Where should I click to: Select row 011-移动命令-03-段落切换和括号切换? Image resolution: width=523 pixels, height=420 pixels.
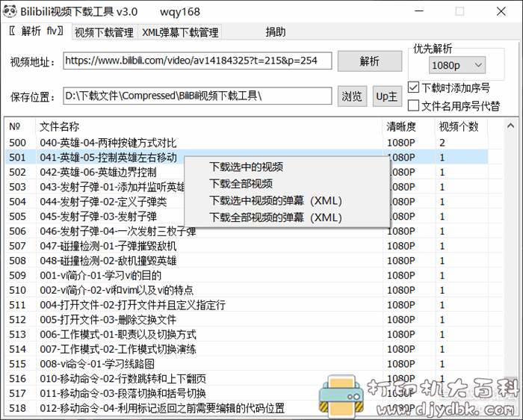(247, 393)
